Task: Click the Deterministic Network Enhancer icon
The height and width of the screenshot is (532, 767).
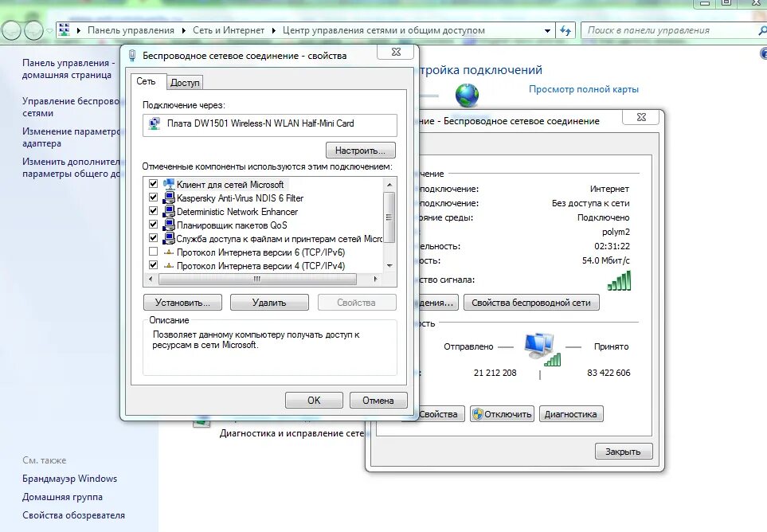Action: (169, 212)
